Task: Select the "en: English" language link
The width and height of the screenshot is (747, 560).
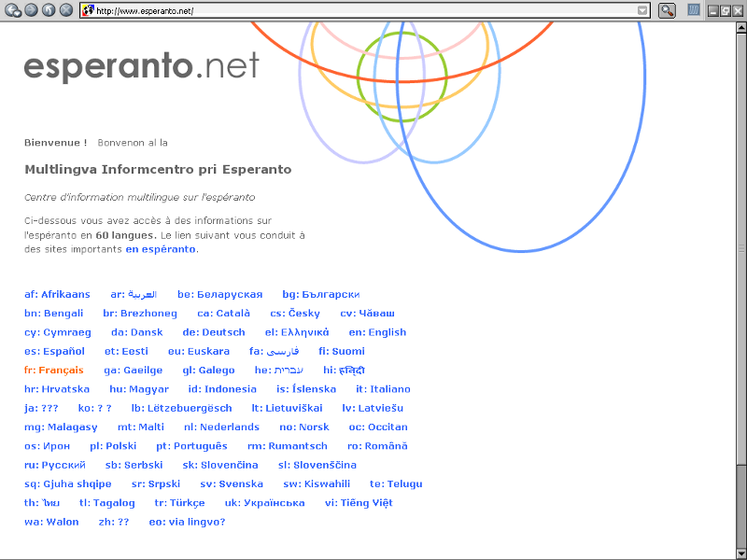Action: 377,332
